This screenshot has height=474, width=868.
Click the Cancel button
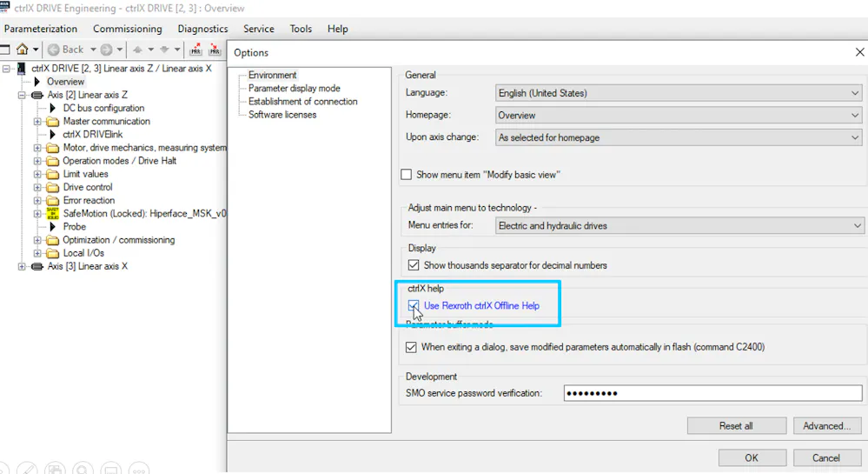(826, 458)
